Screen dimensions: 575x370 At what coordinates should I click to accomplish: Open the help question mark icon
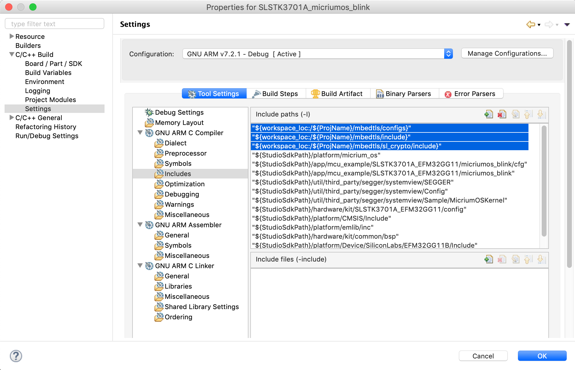click(x=16, y=356)
